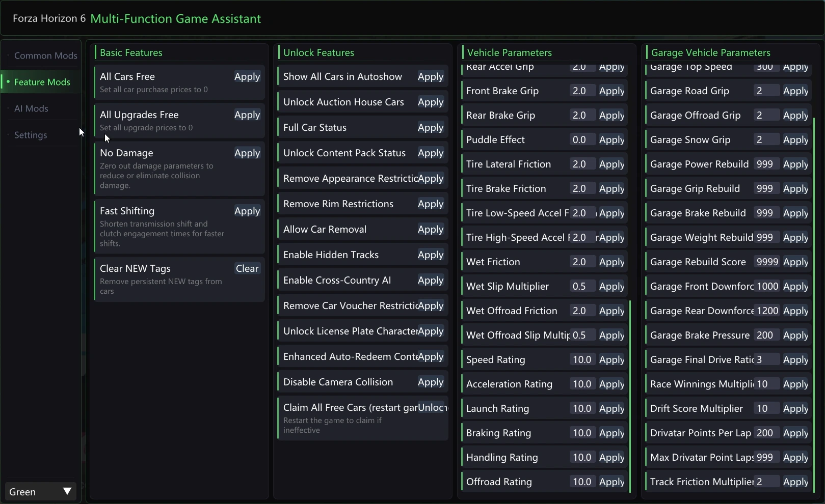This screenshot has width=825, height=504.
Task: Apply Full Car Status
Action: pos(431,127)
